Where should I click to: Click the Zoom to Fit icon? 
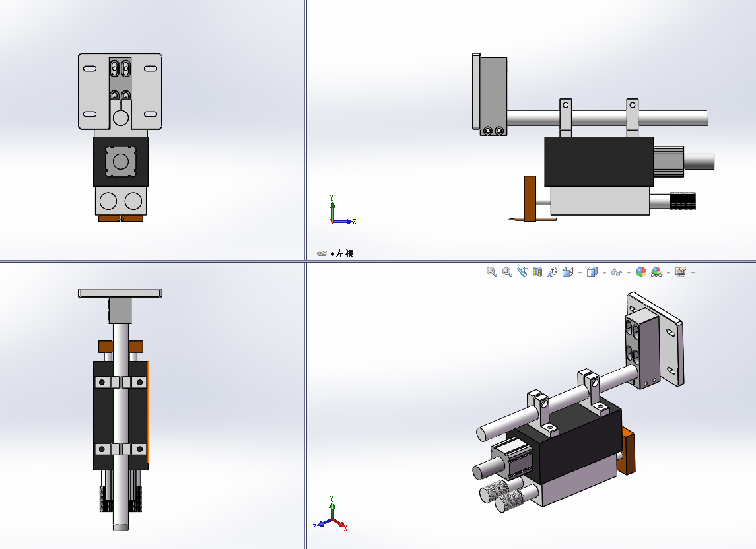pos(491,273)
